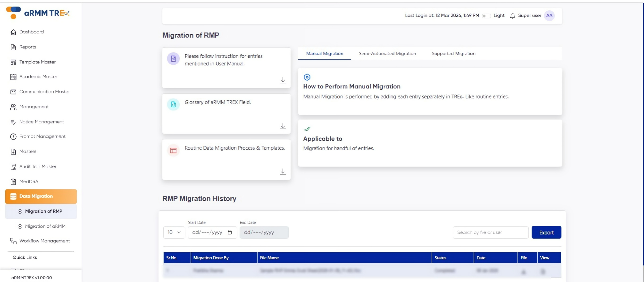Open the Supported Migration tab
Image resolution: width=644 pixels, height=282 pixels.
(454, 54)
